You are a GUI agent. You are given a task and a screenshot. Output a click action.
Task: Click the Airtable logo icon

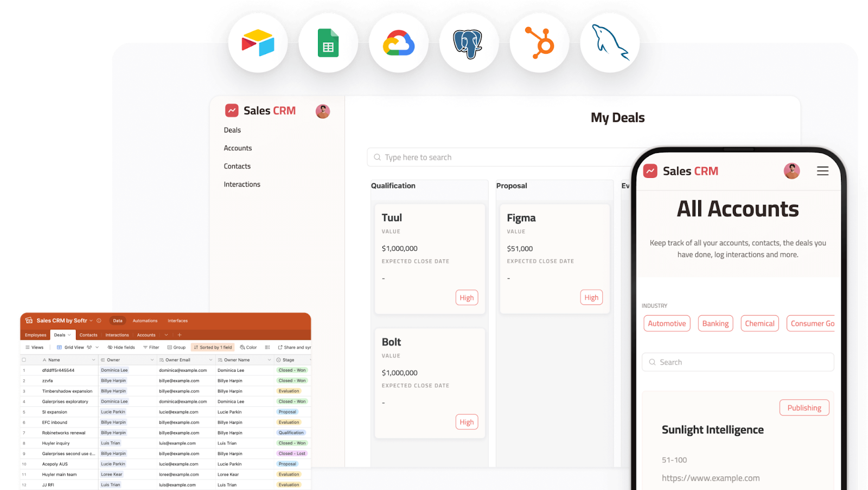click(258, 43)
